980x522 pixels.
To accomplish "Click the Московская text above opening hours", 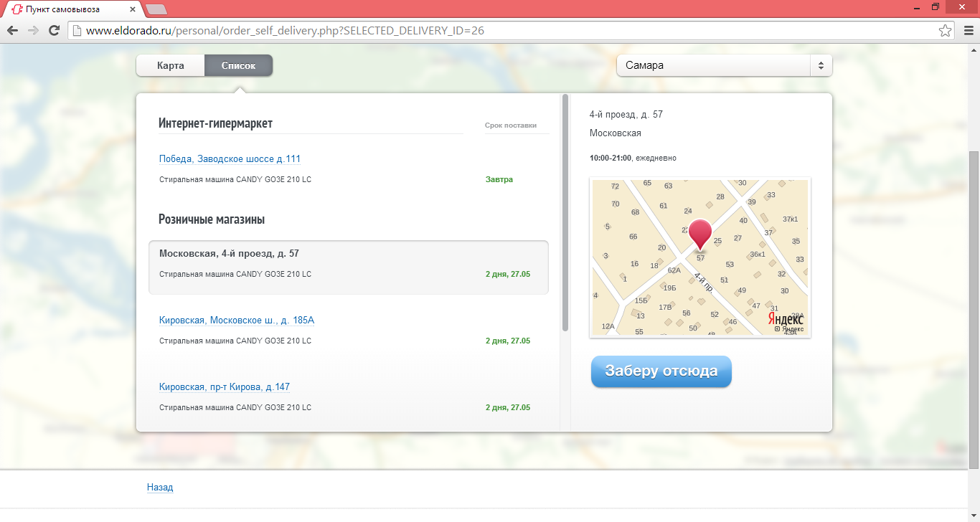I will pyautogui.click(x=616, y=133).
